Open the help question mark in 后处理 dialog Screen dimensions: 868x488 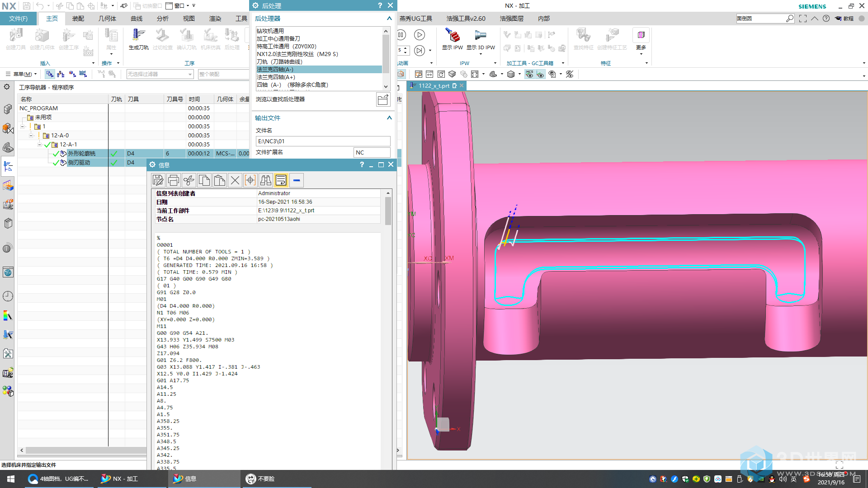(x=380, y=5)
